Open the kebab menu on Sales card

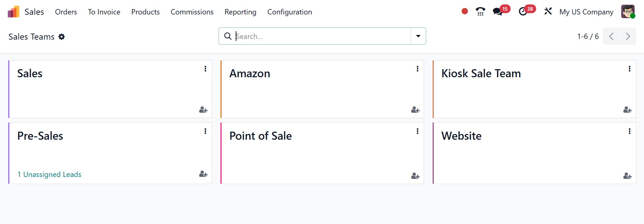pyautogui.click(x=205, y=69)
